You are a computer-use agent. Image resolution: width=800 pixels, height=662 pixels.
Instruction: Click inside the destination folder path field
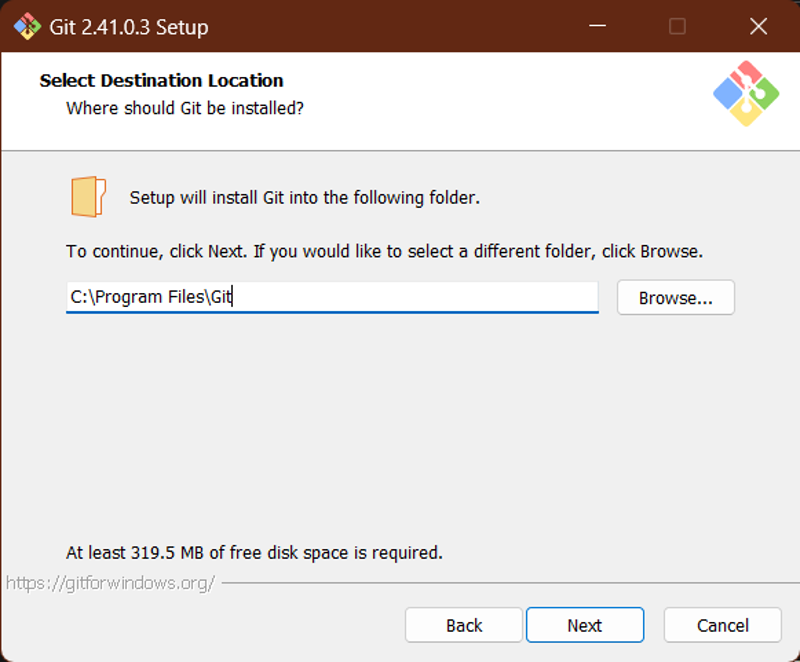point(332,297)
